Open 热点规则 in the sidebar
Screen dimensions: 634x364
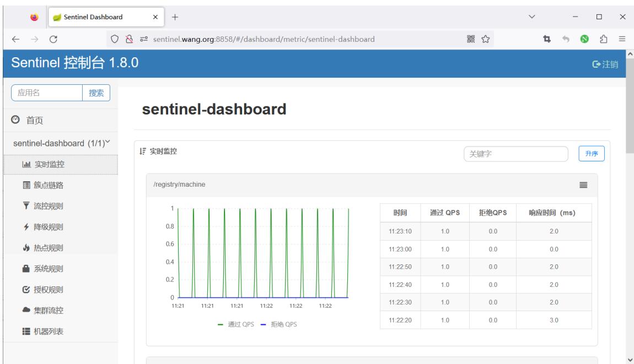pos(61,248)
